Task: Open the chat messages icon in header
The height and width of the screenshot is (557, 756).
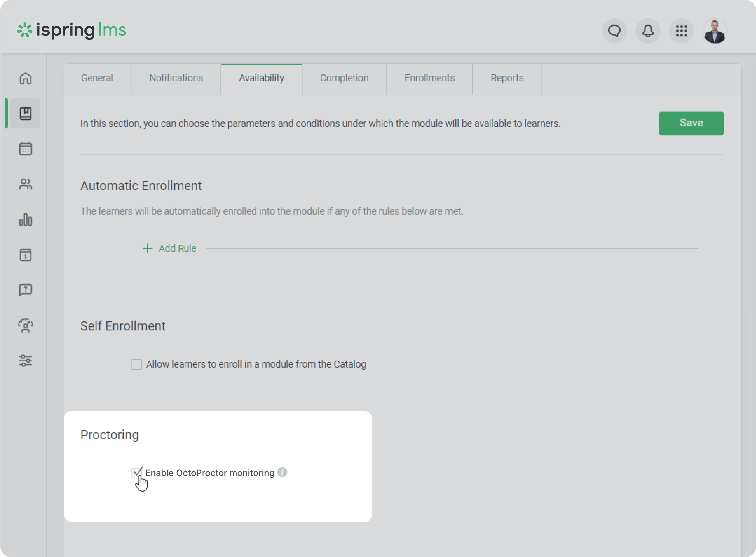Action: click(x=614, y=31)
